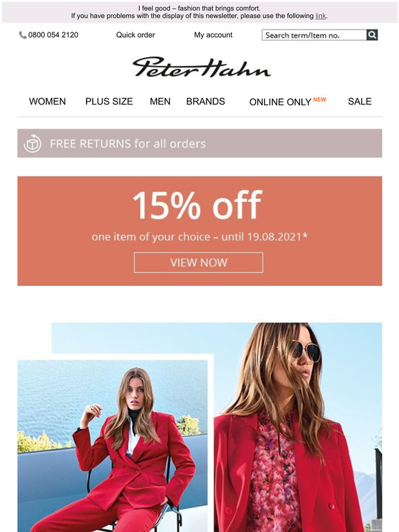Click the seated red suit model photo
This screenshot has width=399, height=532.
tap(112, 446)
